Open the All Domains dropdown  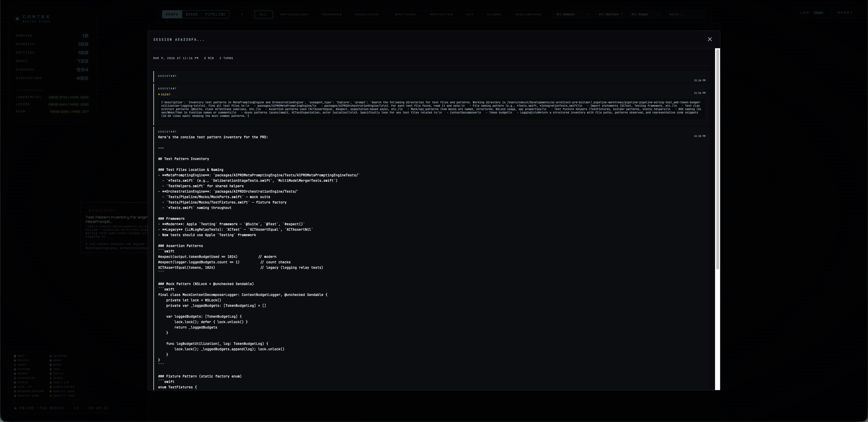click(x=573, y=14)
